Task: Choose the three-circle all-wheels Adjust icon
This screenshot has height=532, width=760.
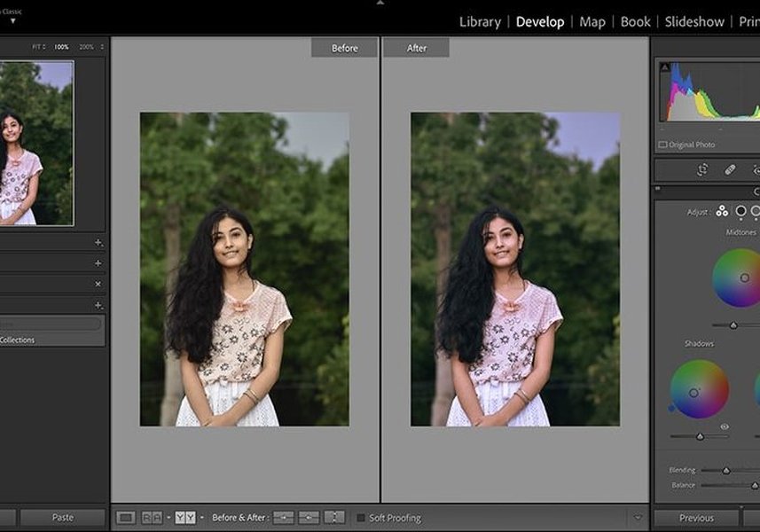Action: [722, 211]
